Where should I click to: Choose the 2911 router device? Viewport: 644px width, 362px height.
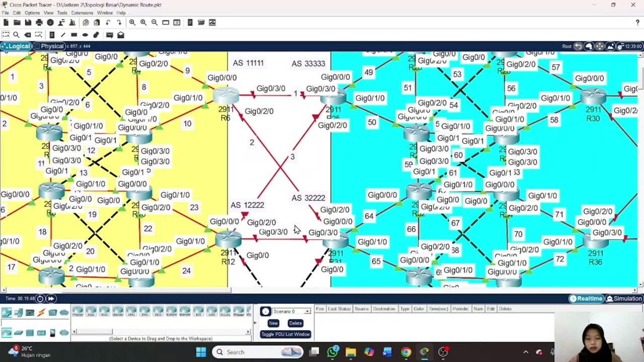pos(157,312)
